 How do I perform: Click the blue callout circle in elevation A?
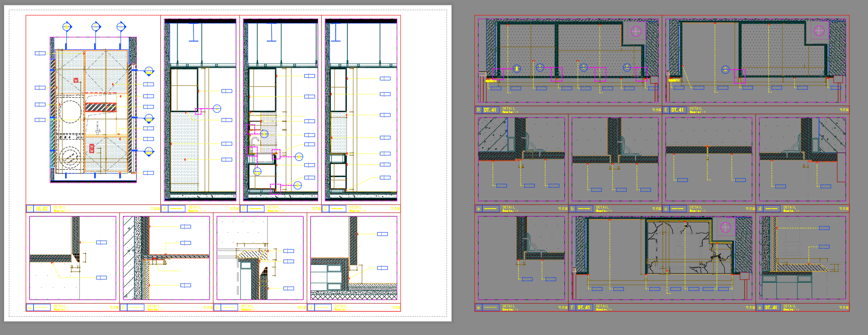[x=217, y=109]
